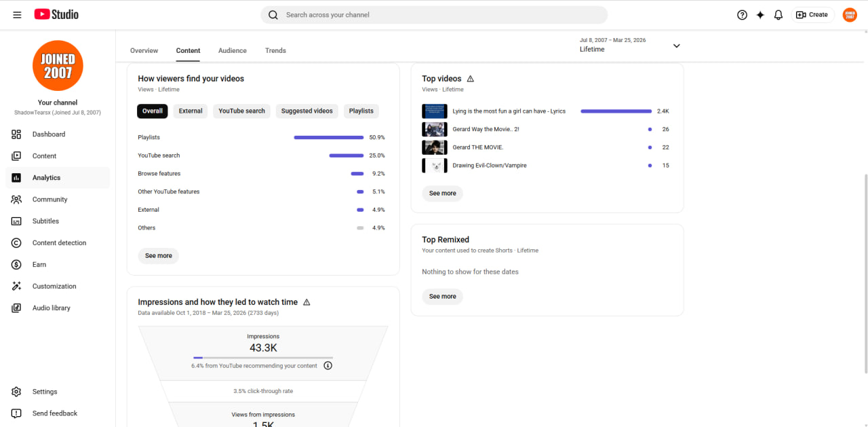Click the top video 2.4K views bar
This screenshot has width=868, height=427.
coord(616,111)
